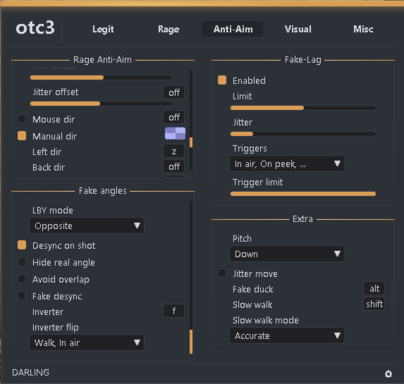This screenshot has height=384, width=404.
Task: Open the Triggers dropdown list
Action: [x=287, y=164]
